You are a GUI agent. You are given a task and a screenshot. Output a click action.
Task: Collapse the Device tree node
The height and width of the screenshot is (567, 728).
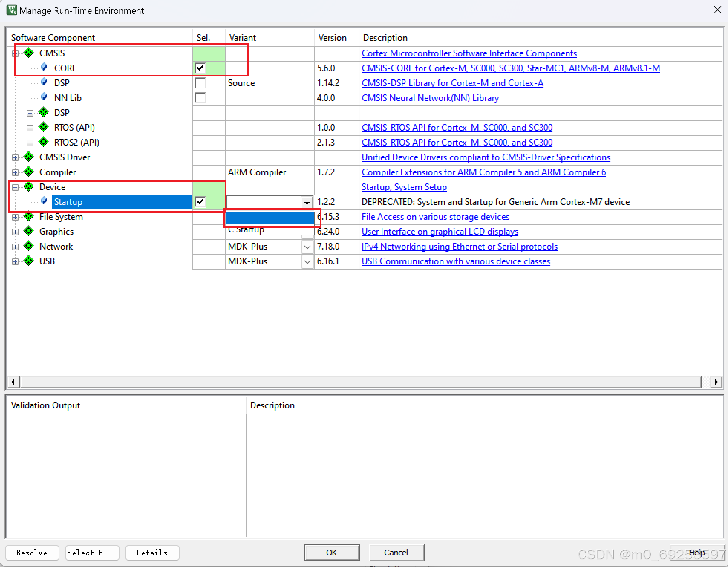click(15, 187)
